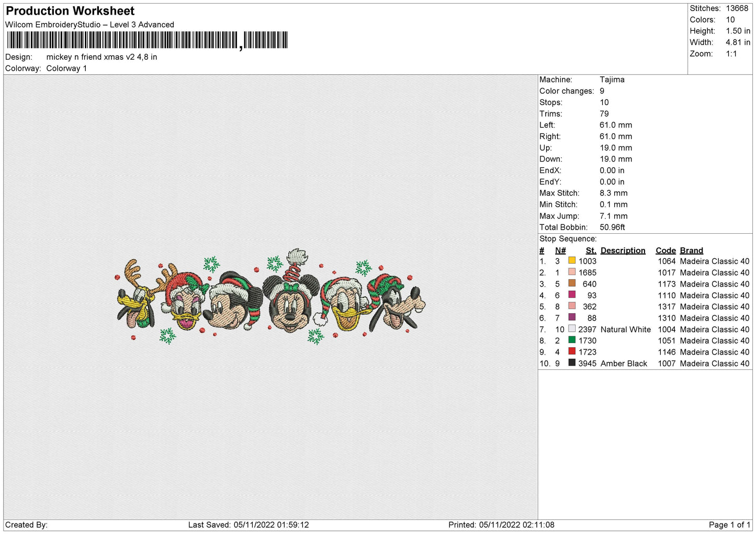This screenshot has width=756, height=534.
Task: Click stitch count 3945 for Amber Black
Action: click(587, 363)
